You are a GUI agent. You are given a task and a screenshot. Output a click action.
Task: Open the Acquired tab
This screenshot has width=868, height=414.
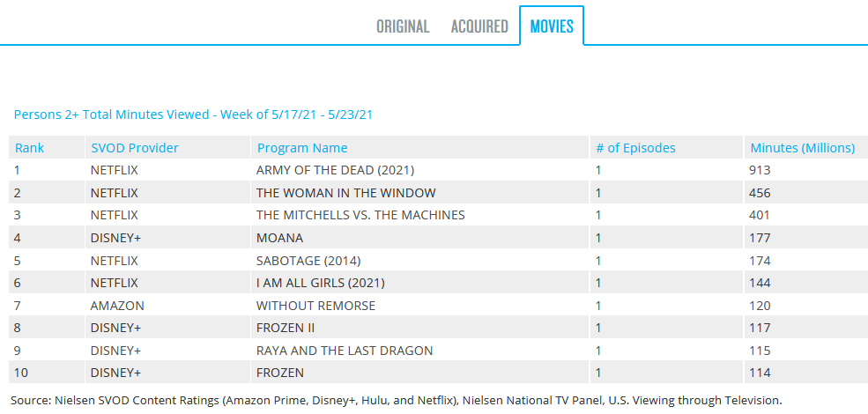click(x=479, y=26)
